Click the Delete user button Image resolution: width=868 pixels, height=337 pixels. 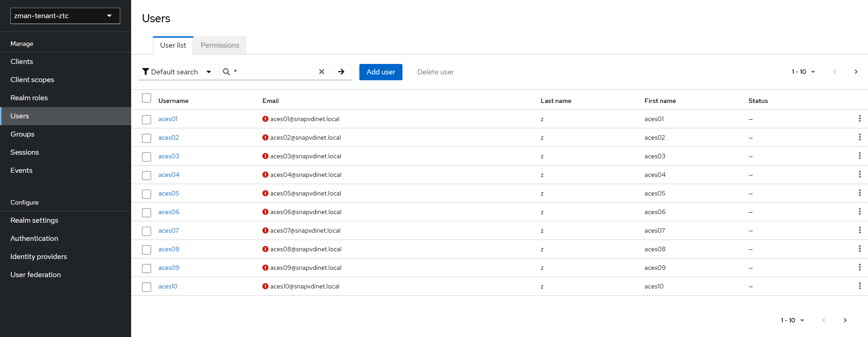pos(436,72)
